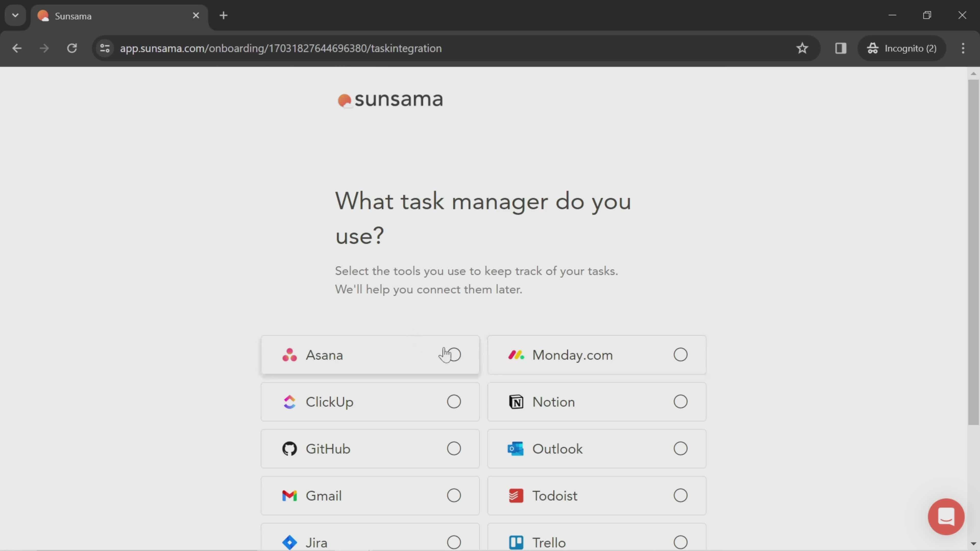This screenshot has height=551, width=980.
Task: Toggle the Notion radio button
Action: tap(680, 402)
